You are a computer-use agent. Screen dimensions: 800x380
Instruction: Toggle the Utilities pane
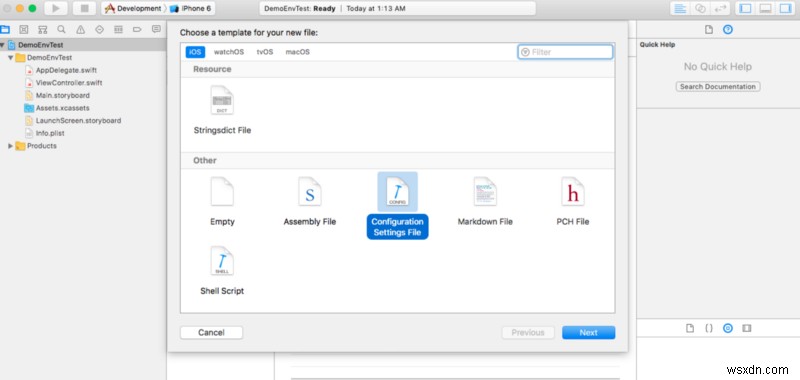(785, 8)
